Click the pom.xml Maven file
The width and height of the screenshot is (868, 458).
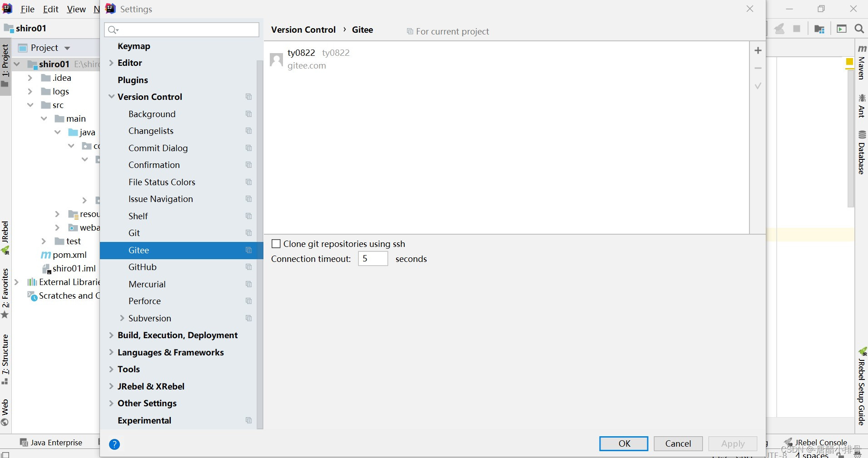coord(64,255)
